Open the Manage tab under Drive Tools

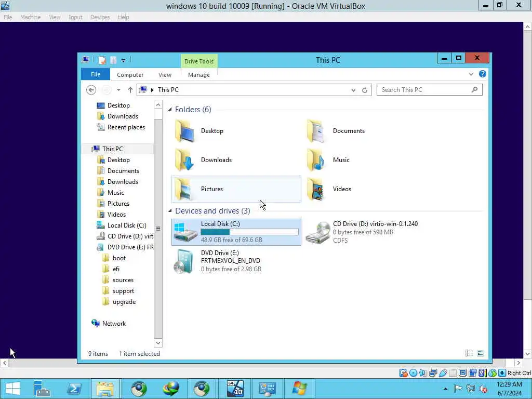[199, 75]
